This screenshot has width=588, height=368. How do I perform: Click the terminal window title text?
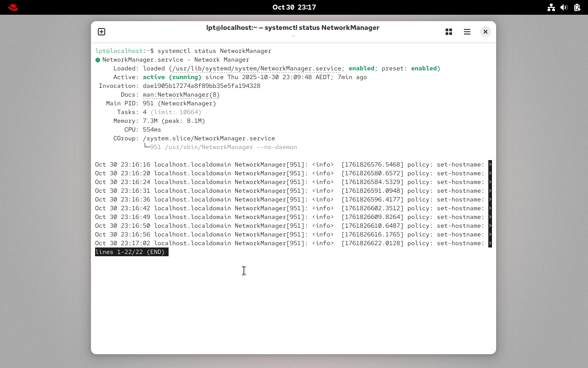click(293, 28)
